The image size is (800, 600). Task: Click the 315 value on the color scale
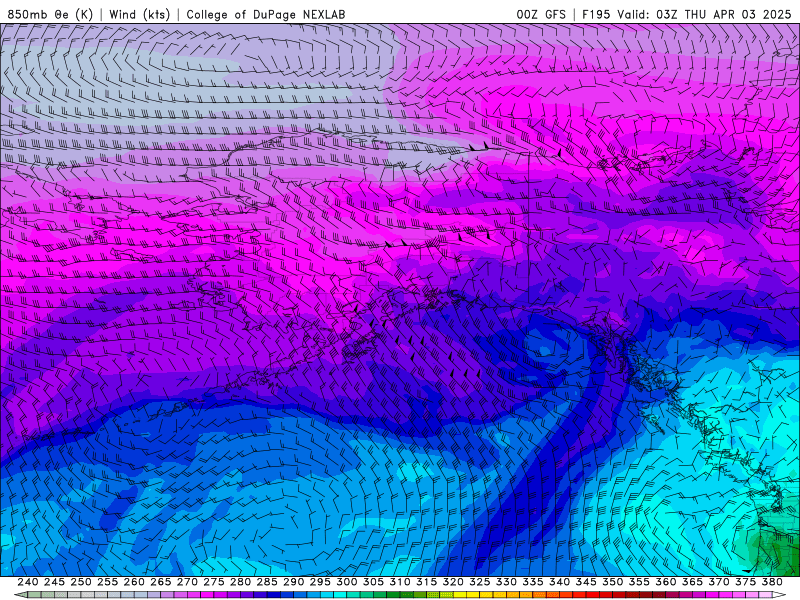426,582
